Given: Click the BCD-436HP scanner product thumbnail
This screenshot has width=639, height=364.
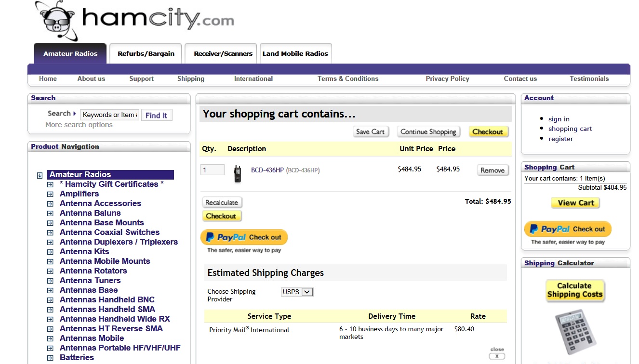Looking at the screenshot, I should click(x=238, y=174).
